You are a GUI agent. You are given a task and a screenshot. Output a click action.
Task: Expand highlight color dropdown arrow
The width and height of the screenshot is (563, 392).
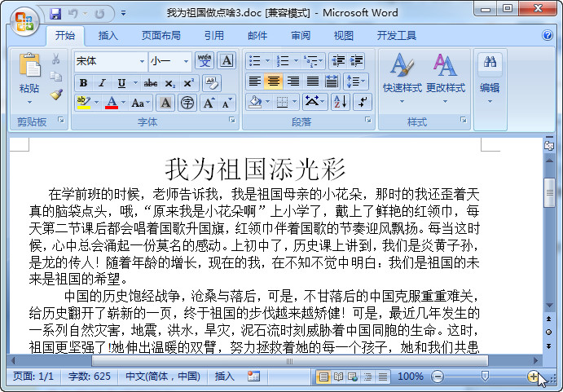(x=97, y=104)
